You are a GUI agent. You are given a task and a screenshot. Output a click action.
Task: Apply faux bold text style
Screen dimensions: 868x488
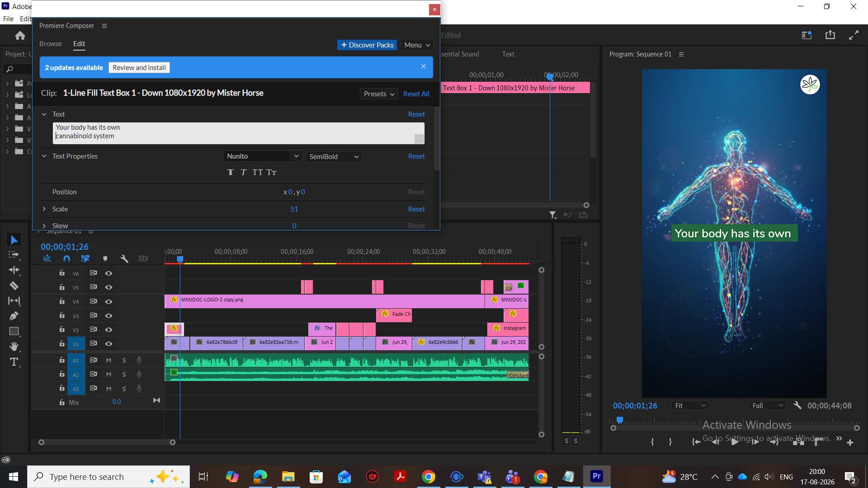[x=231, y=172]
